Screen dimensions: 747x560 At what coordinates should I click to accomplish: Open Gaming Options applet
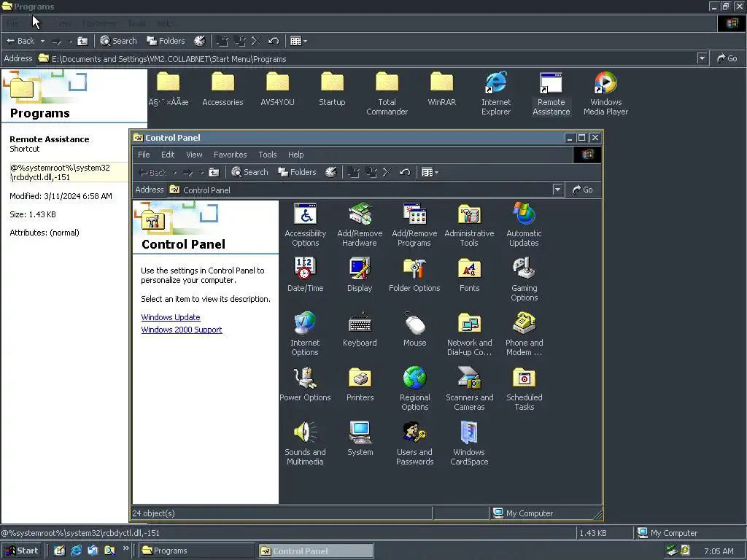coord(524,279)
